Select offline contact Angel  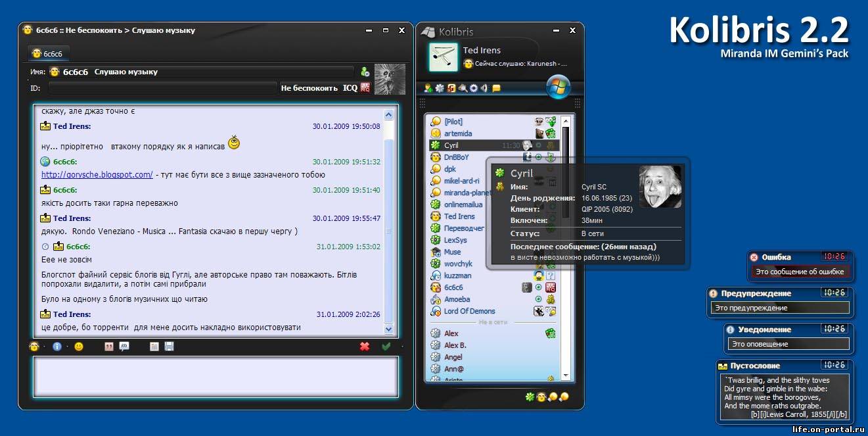pos(493,357)
